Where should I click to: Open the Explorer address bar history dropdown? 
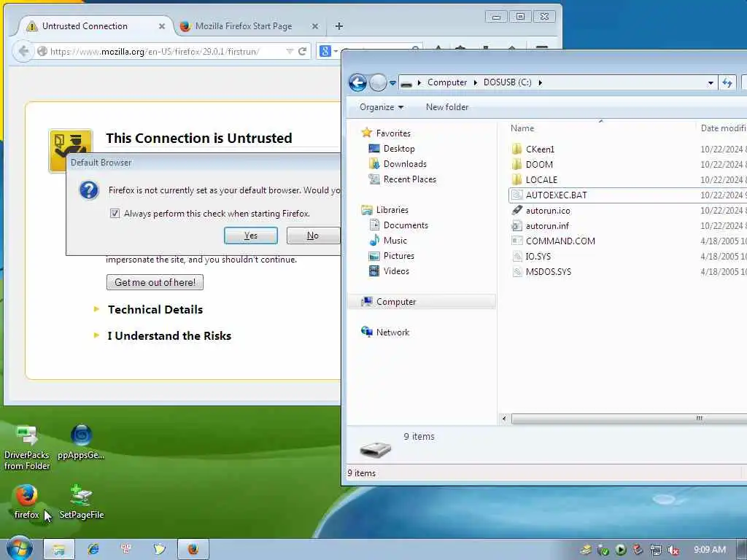[711, 83]
